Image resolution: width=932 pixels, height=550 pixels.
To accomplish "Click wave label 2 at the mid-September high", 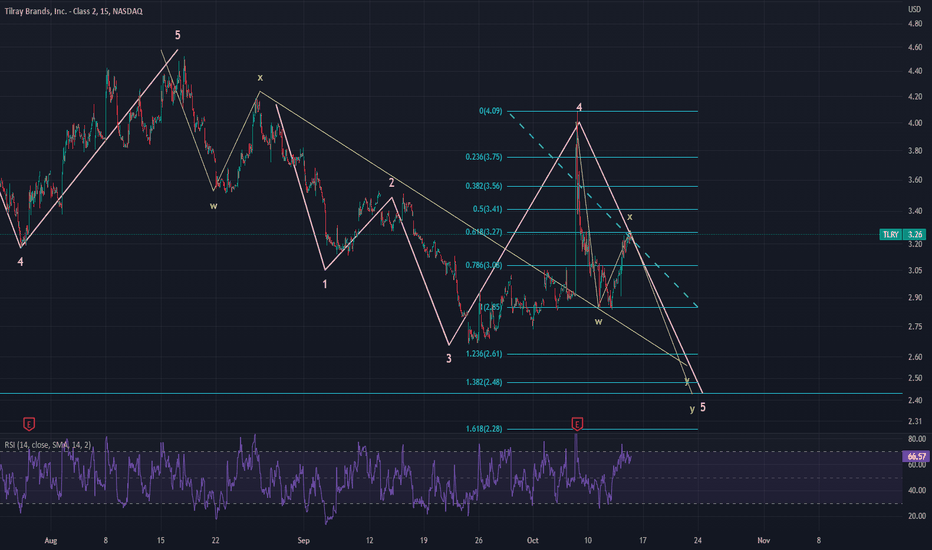I will click(392, 183).
